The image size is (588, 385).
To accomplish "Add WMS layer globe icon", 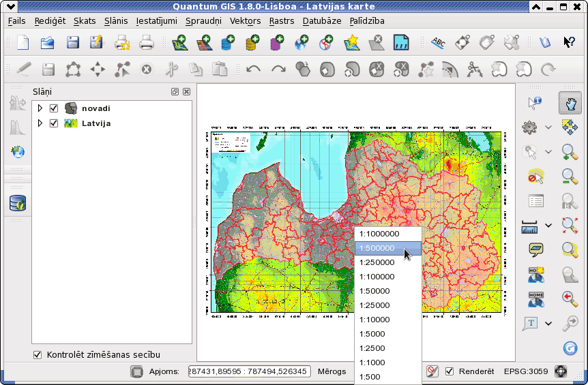I will [x=301, y=42].
